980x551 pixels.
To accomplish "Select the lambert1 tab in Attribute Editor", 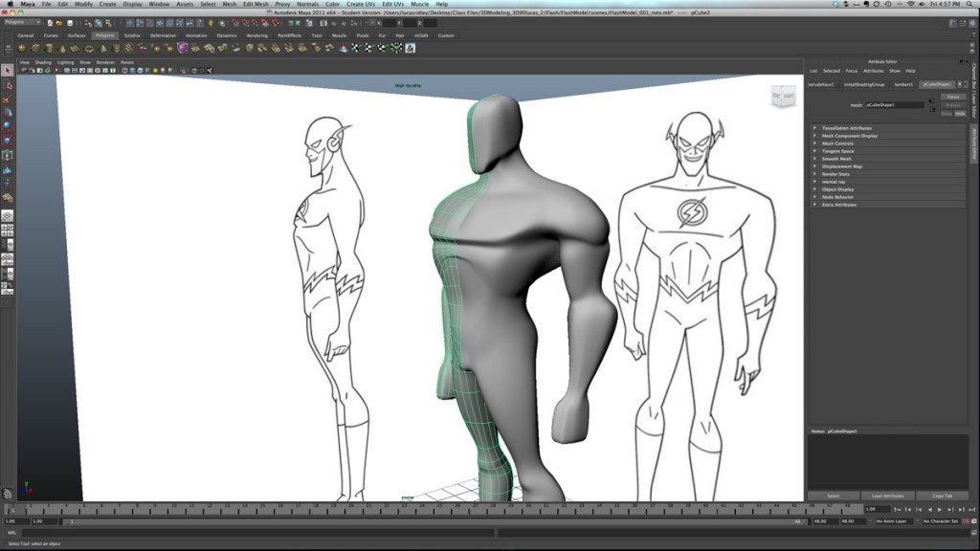I will (x=903, y=84).
